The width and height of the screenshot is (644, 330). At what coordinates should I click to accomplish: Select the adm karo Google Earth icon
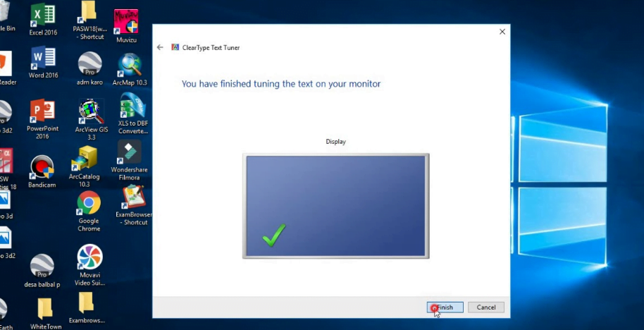[x=89, y=68]
